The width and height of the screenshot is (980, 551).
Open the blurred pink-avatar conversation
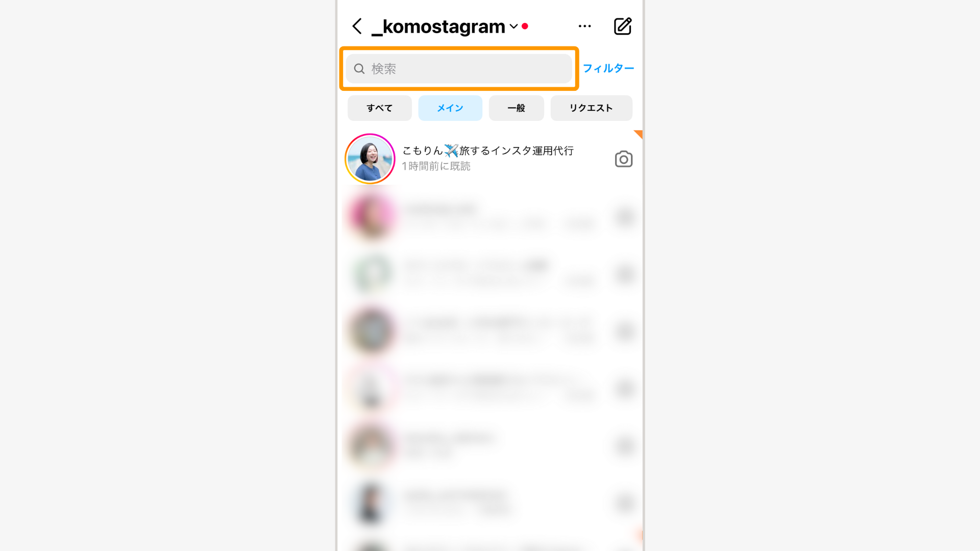point(490,216)
